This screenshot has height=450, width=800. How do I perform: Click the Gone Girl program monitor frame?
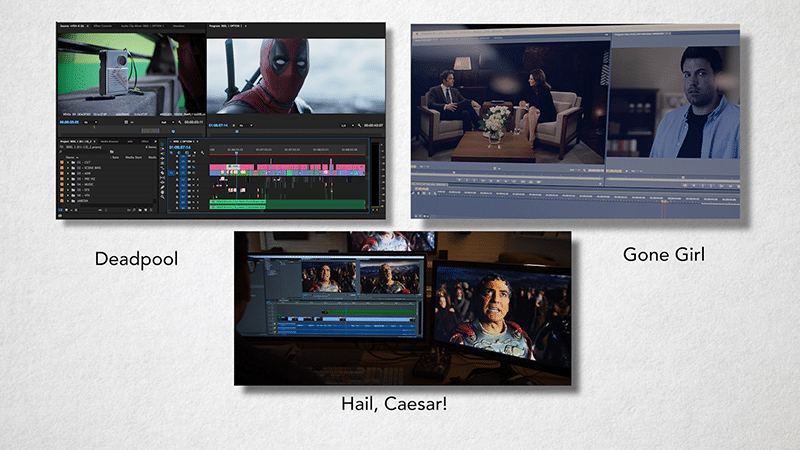(676, 102)
